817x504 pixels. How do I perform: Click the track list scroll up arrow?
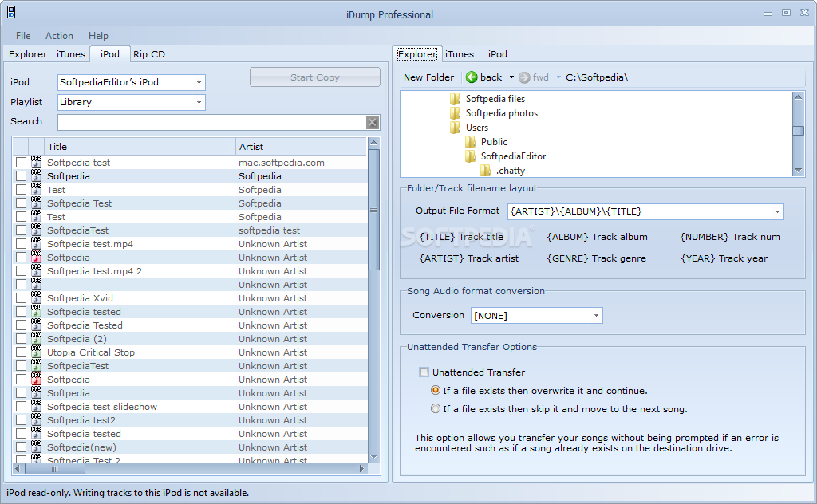click(x=373, y=143)
